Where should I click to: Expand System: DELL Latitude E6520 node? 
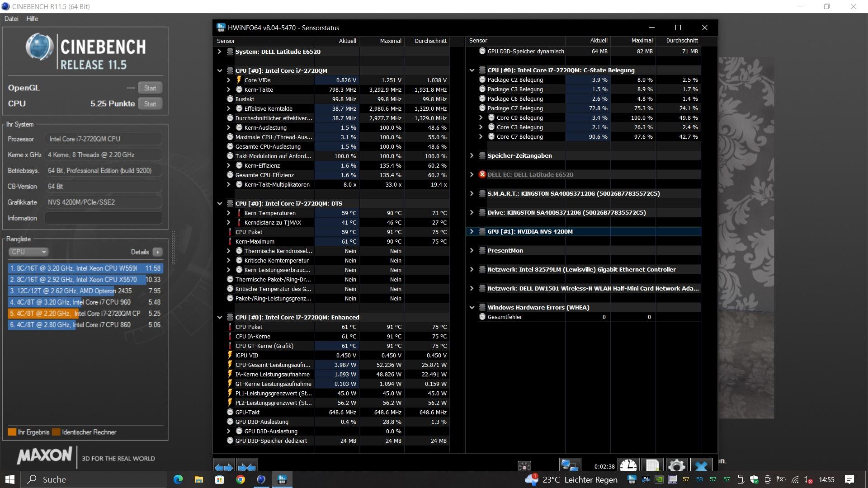point(219,52)
